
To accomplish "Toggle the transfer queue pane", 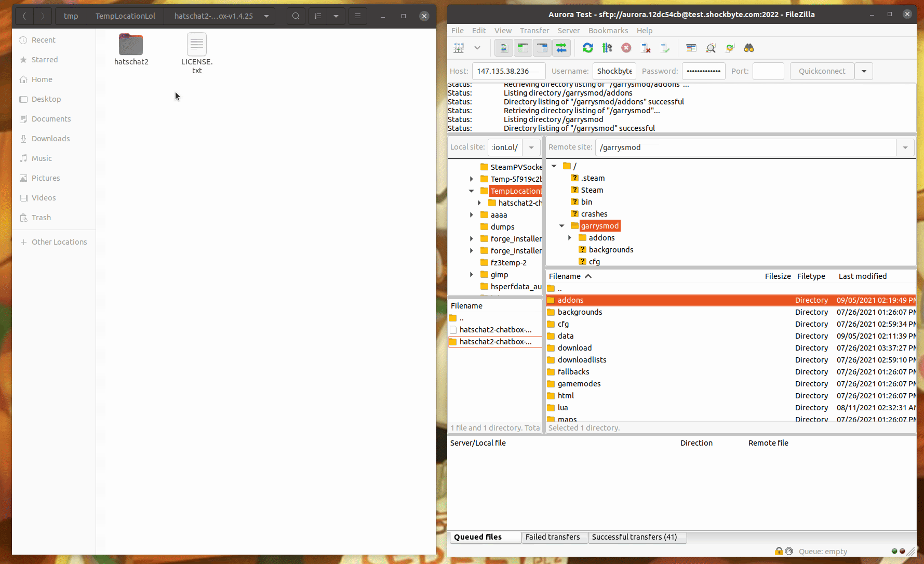I will pos(561,48).
